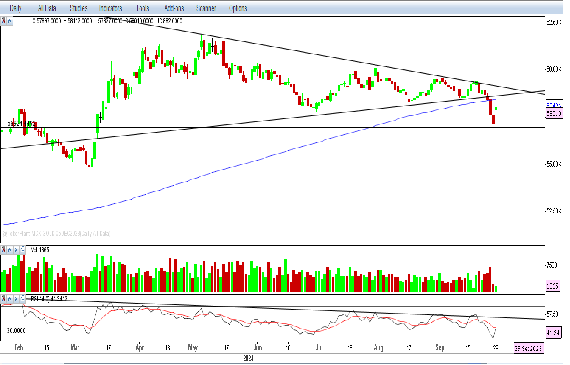Image resolution: width=570 pixels, height=365 pixels.
Task: Move the Volume pane up
Action: [10, 250]
